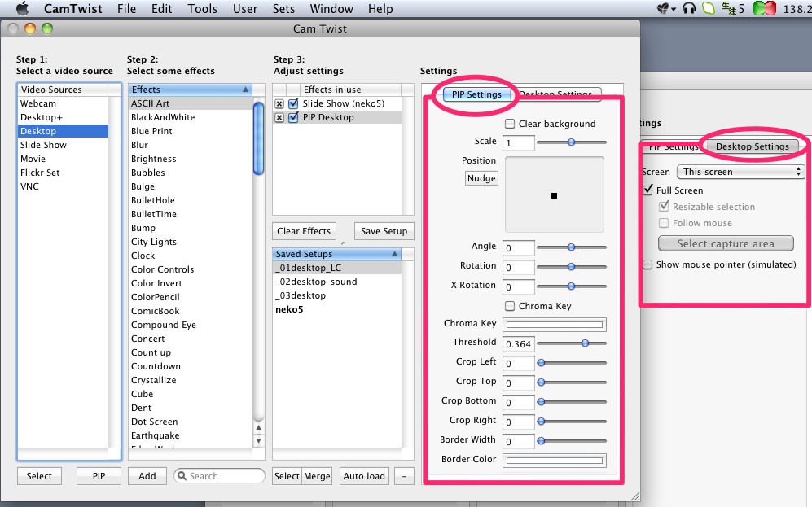The image size is (812, 507).
Task: Click the minus button beside Auto load
Action: click(x=404, y=476)
